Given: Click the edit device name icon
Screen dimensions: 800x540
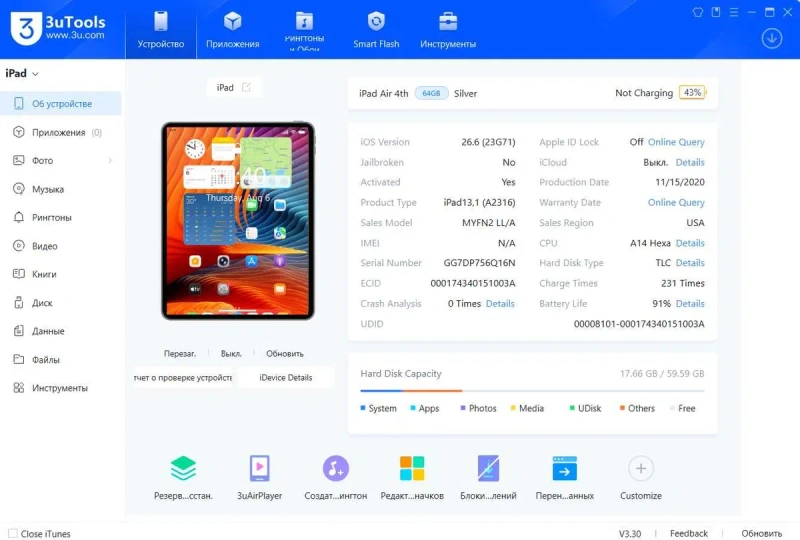Looking at the screenshot, I should 246,87.
